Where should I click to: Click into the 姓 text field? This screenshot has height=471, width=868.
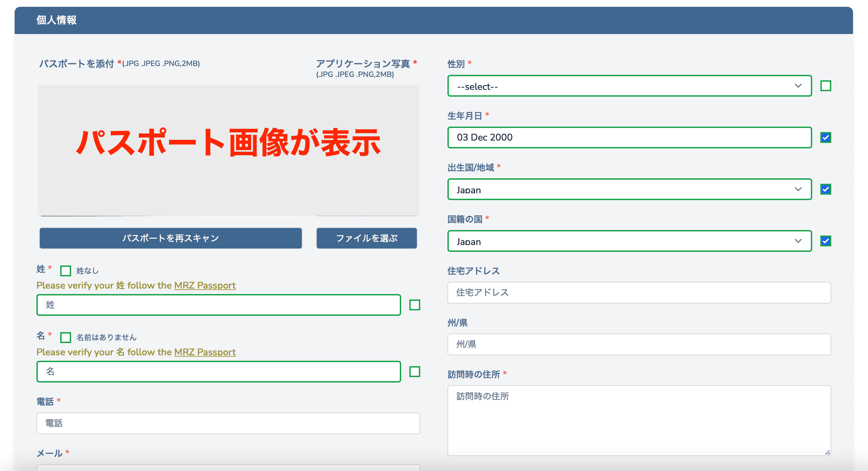[218, 305]
